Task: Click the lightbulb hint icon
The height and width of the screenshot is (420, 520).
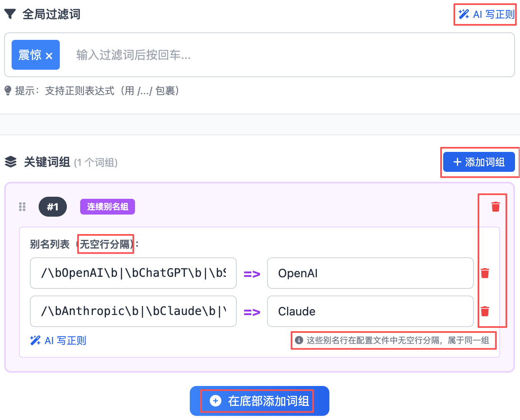Action: pyautogui.click(x=8, y=91)
